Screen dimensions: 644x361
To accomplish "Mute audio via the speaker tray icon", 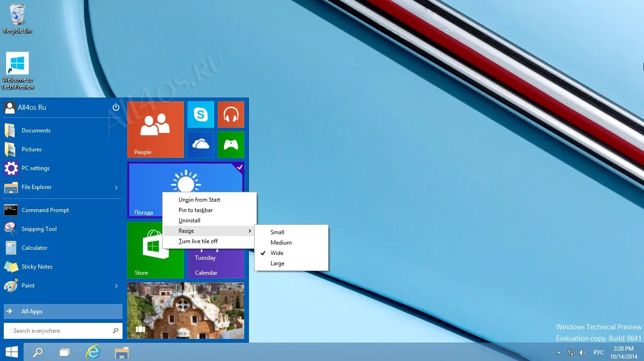I will pos(583,352).
